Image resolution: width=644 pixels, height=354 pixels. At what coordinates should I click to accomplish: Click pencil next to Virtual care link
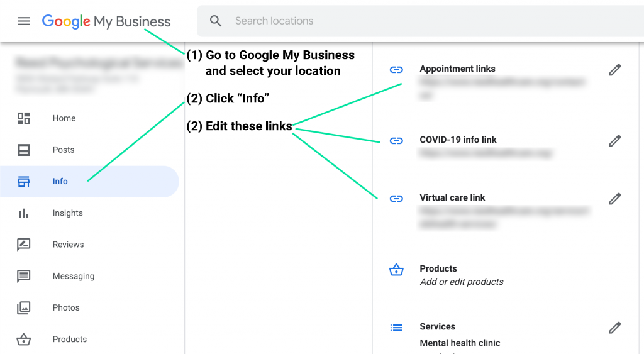[x=614, y=199]
